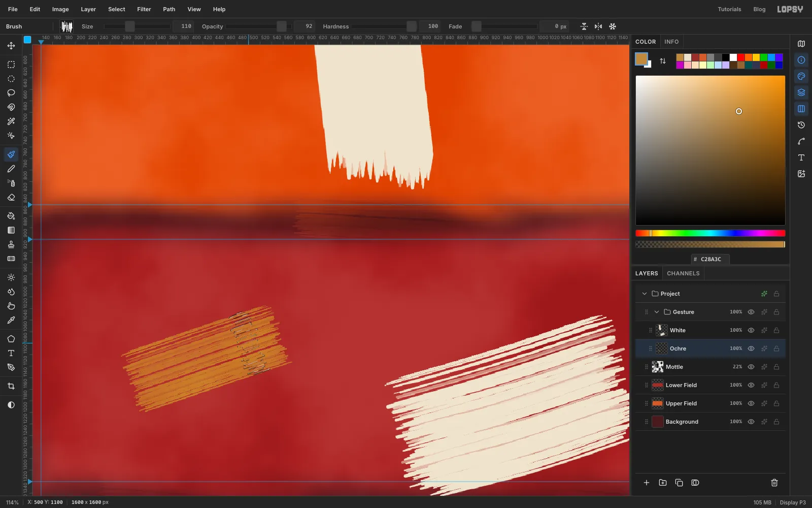This screenshot has width=812, height=508.
Task: Collapse the Project folder
Action: (x=645, y=294)
